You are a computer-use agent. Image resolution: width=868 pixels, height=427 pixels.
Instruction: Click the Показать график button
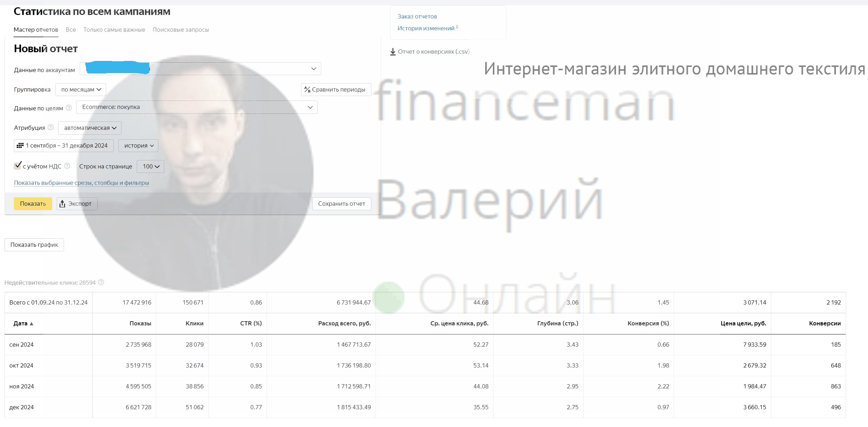(x=34, y=245)
